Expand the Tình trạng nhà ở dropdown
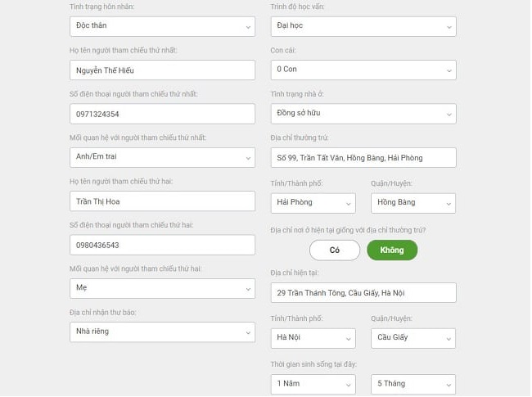Image resolution: width=532 pixels, height=397 pixels. [x=363, y=114]
